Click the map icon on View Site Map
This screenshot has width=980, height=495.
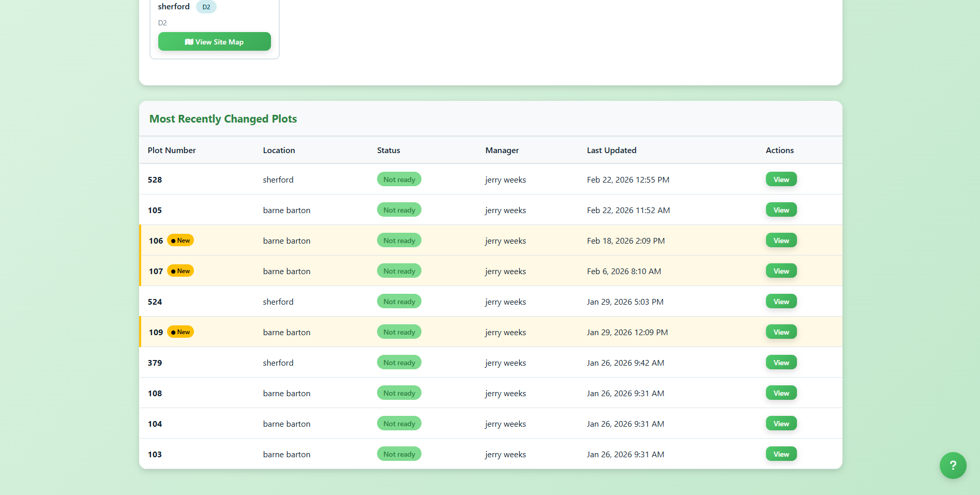(190, 41)
